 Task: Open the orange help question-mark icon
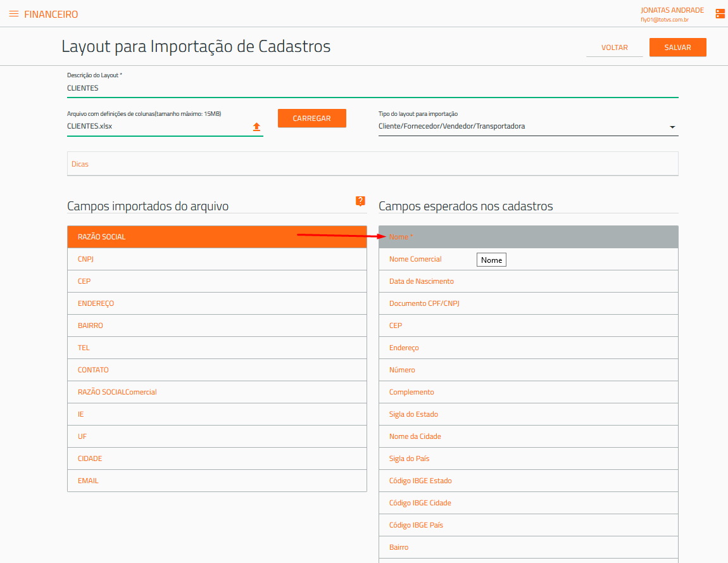click(360, 201)
